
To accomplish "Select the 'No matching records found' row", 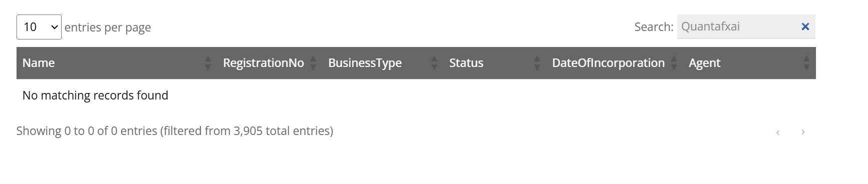I will tap(416, 95).
